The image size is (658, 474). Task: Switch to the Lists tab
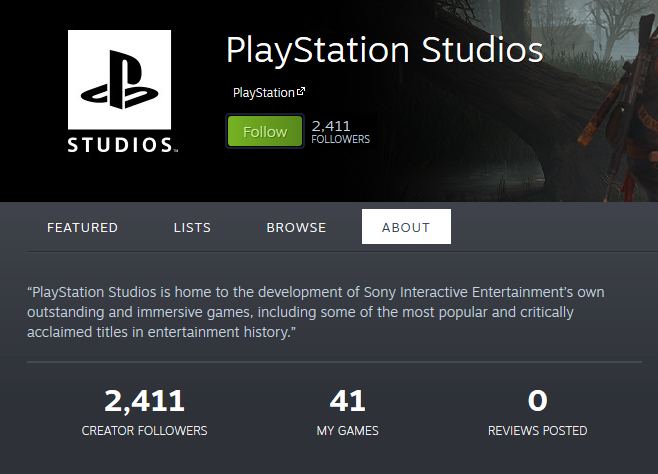(x=192, y=227)
